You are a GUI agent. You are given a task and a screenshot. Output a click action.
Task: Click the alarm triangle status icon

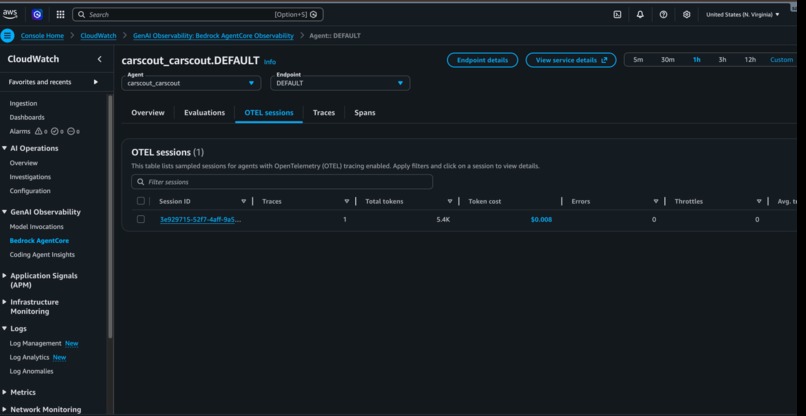tap(39, 132)
